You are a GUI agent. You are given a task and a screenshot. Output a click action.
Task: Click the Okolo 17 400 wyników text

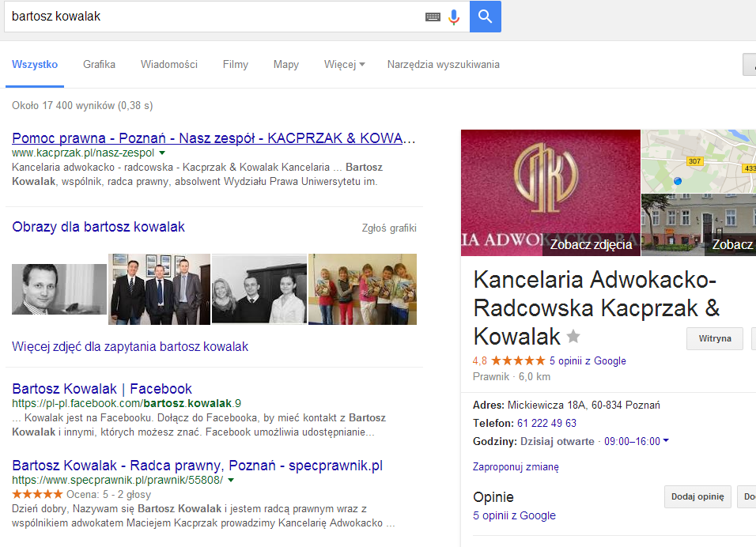click(82, 106)
